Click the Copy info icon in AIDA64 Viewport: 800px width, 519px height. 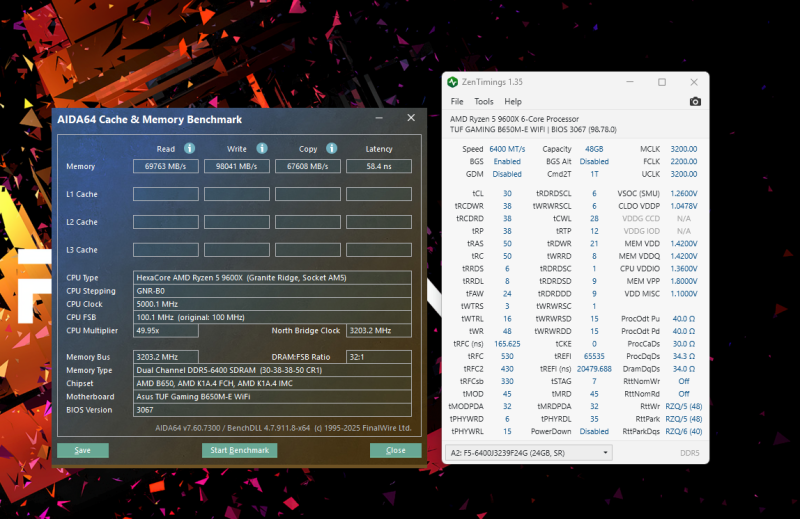(x=332, y=149)
